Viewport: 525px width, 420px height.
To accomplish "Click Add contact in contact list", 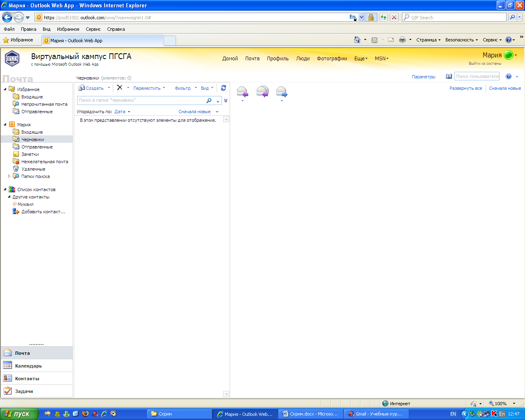I will point(39,212).
